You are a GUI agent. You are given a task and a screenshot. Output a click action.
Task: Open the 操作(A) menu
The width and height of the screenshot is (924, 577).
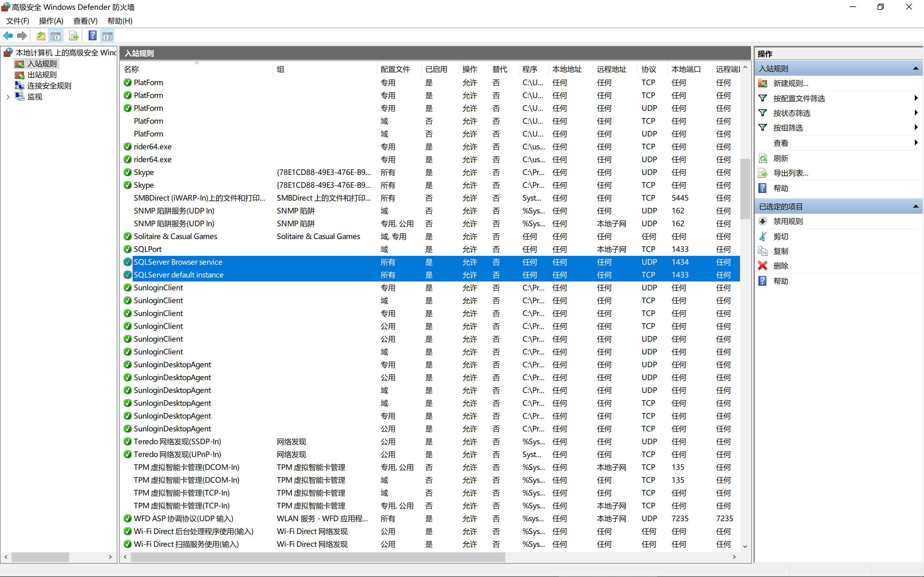tap(51, 21)
